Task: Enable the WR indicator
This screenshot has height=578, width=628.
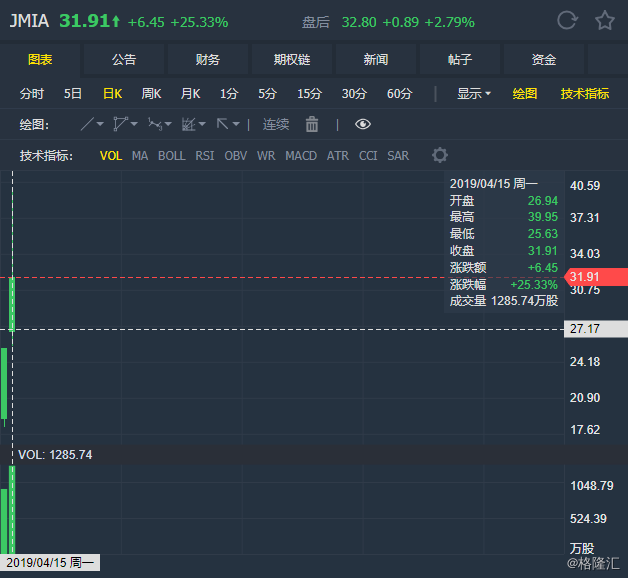Action: (x=266, y=155)
